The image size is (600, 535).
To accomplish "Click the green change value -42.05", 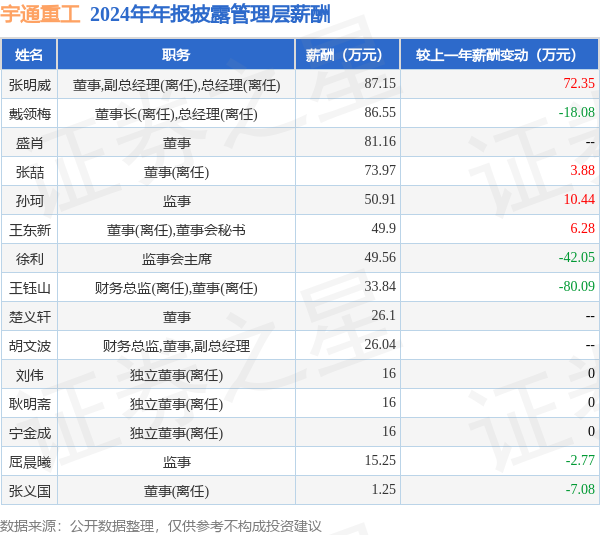I will 577,257.
